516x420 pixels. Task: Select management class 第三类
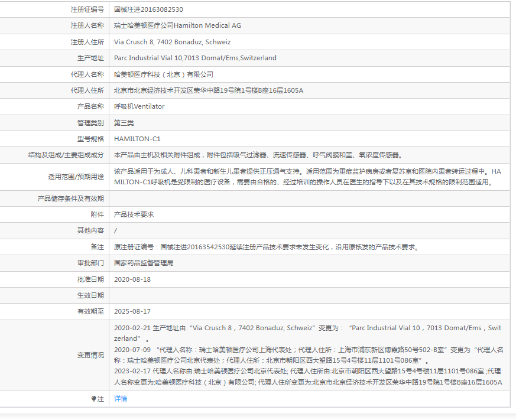tap(124, 123)
